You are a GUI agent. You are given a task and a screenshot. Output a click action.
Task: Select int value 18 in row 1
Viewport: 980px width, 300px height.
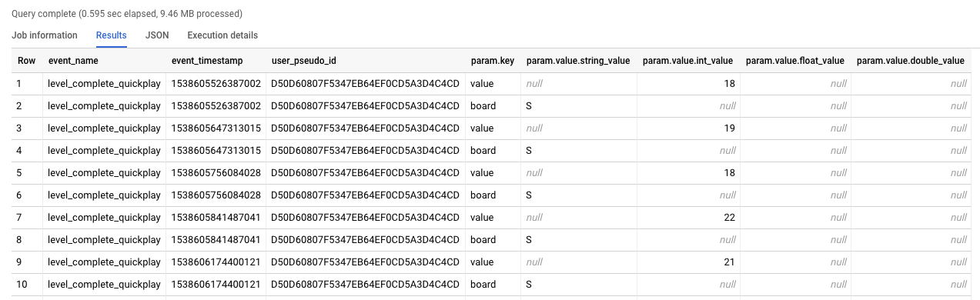729,83
